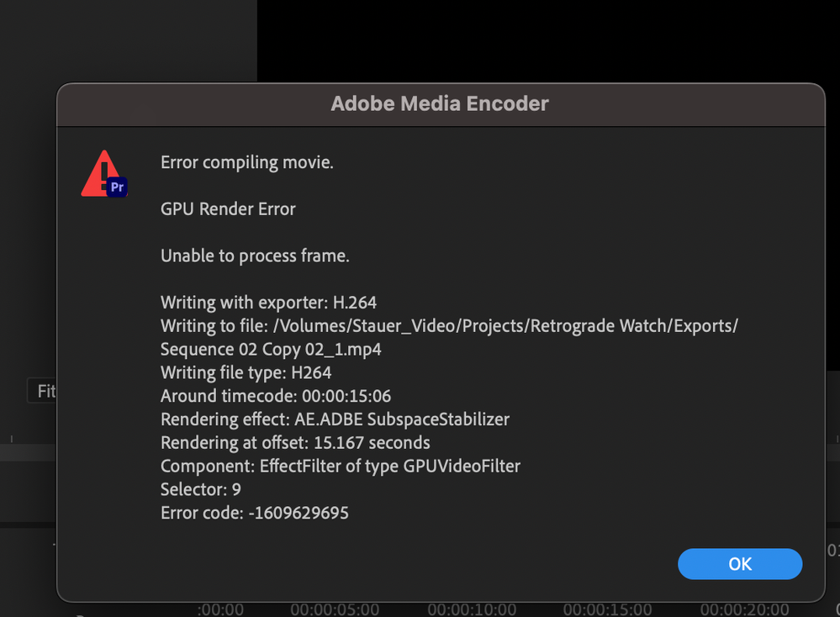Click the 'GPU Render Error' text line
This screenshot has height=617, width=840.
point(228,209)
